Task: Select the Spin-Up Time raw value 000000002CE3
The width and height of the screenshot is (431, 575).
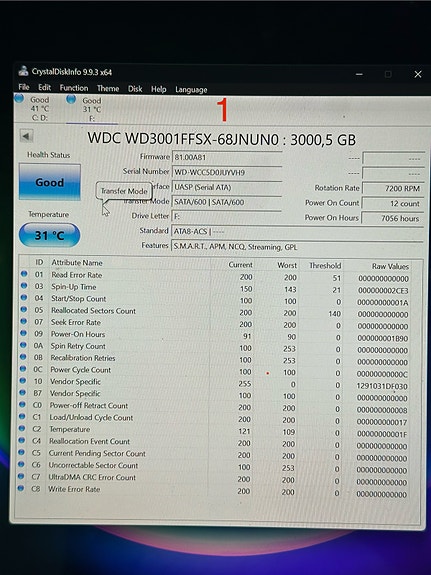Action: point(383,291)
